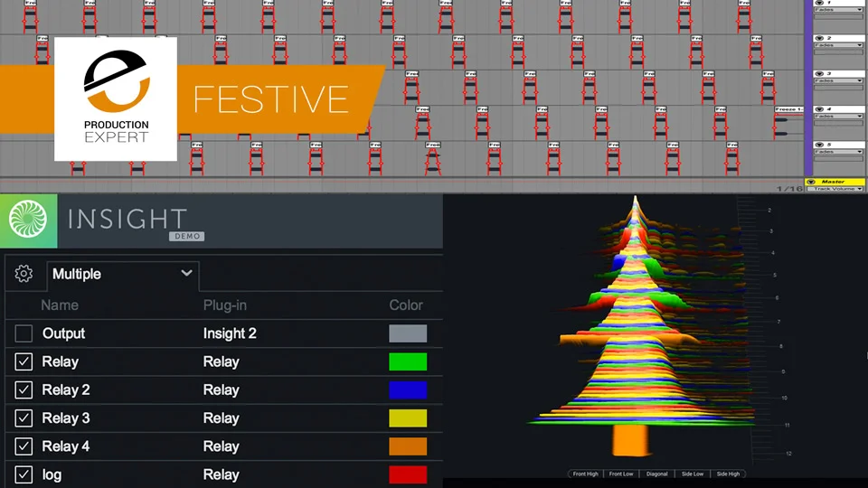
Task: Click the 'Relay 4' row name
Action: (66, 446)
